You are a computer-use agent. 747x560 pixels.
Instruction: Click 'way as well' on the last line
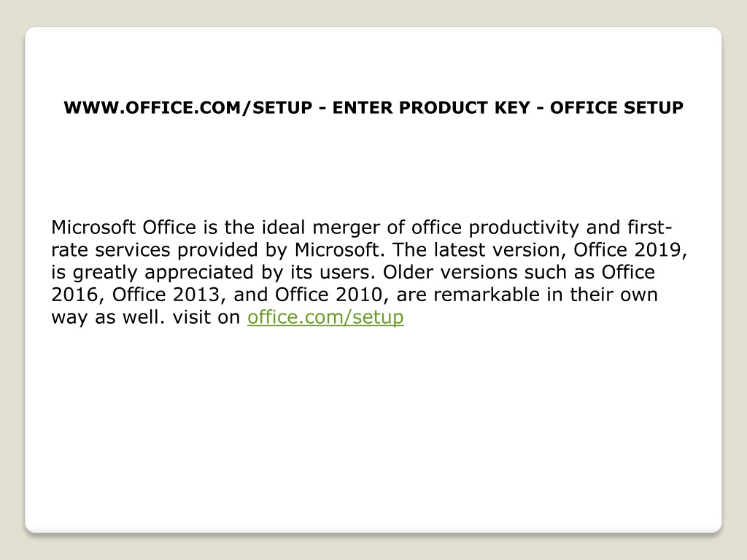[x=107, y=317]
